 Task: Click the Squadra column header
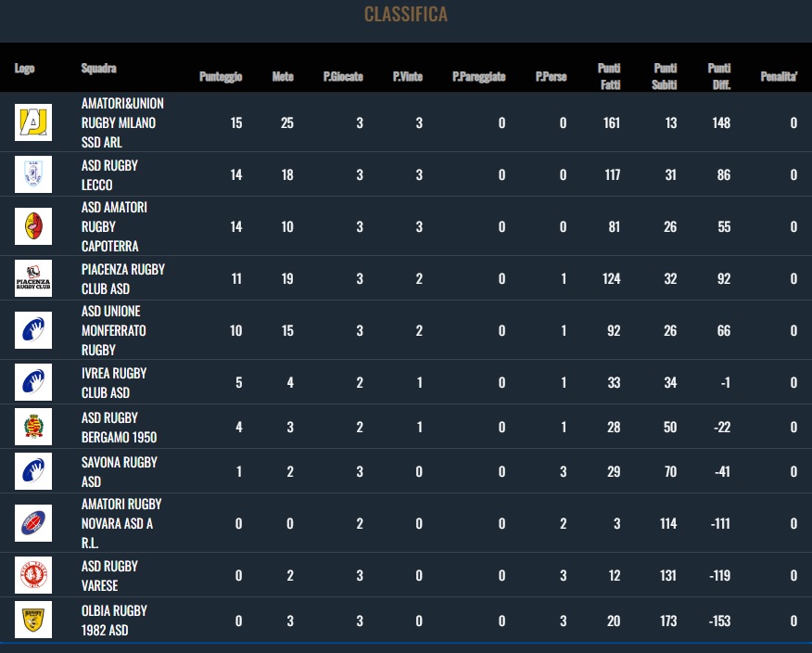99,68
